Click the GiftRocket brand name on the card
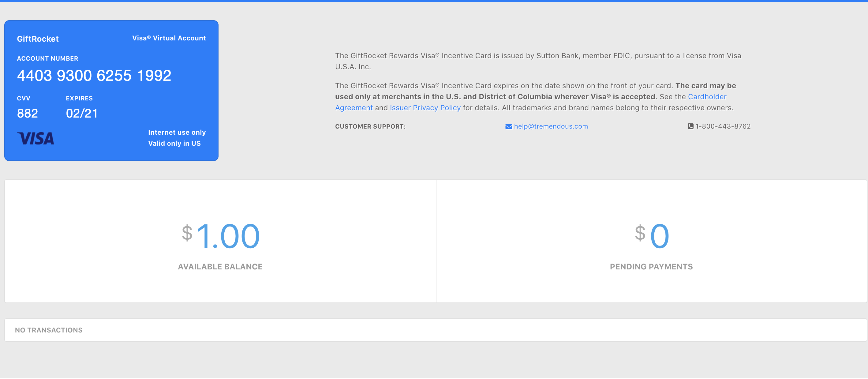Viewport: 868px width, 379px height. coord(38,39)
